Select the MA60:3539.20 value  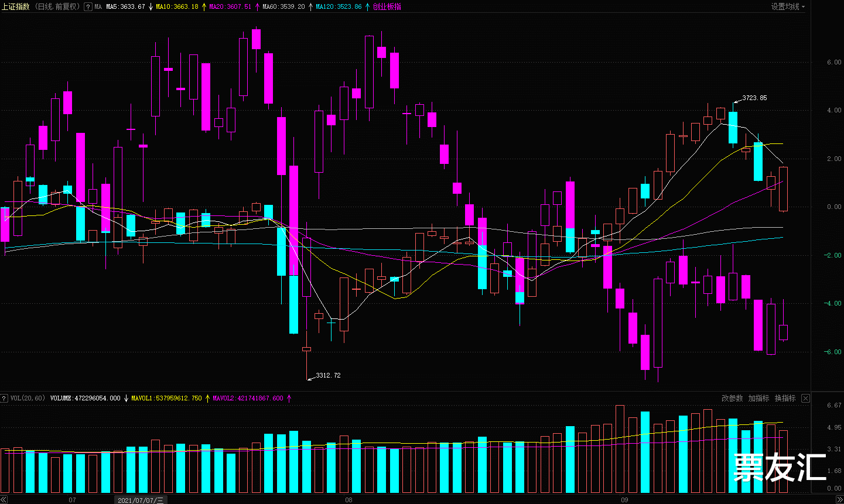283,7
